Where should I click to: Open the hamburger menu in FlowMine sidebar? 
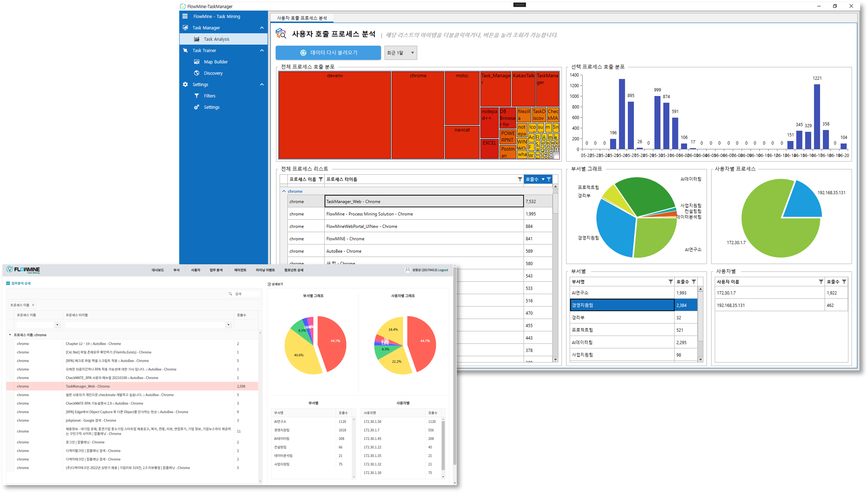point(185,16)
